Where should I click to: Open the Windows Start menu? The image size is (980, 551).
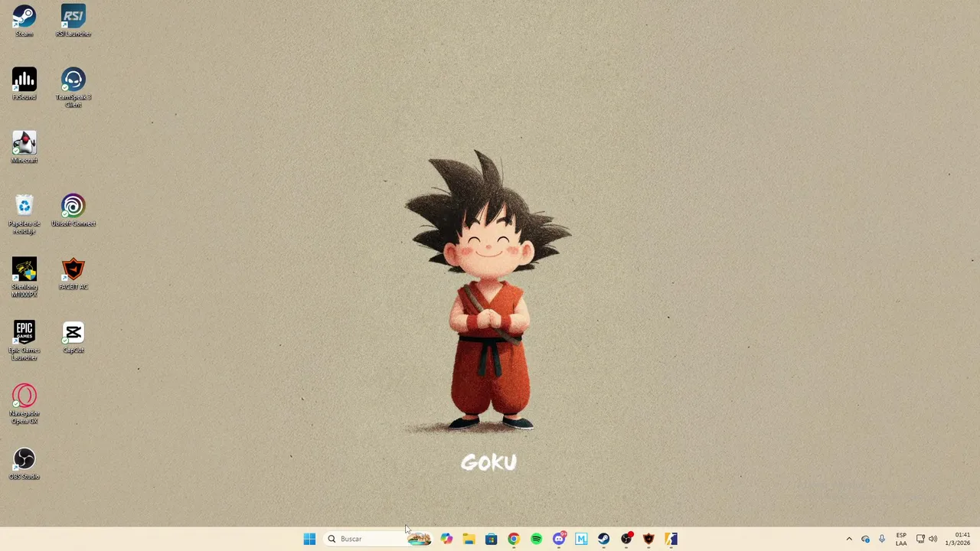coord(309,539)
